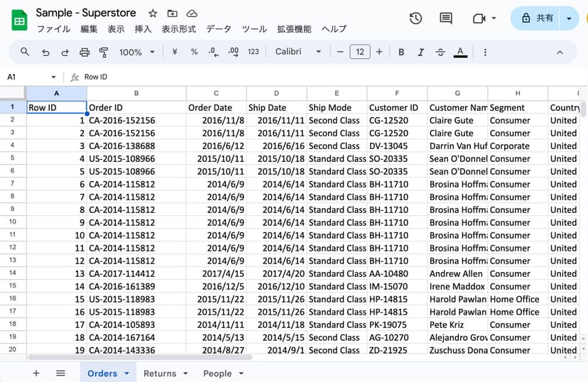
Task: Open the 100% zoom dropdown
Action: tap(136, 52)
